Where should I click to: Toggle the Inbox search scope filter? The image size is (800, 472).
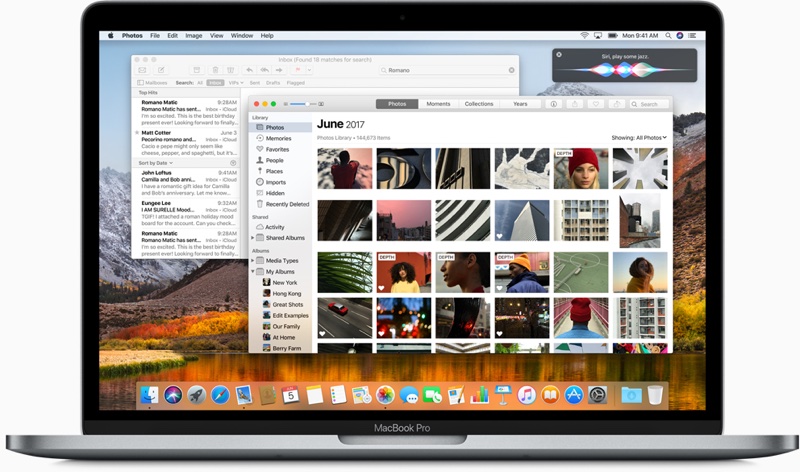[215, 82]
